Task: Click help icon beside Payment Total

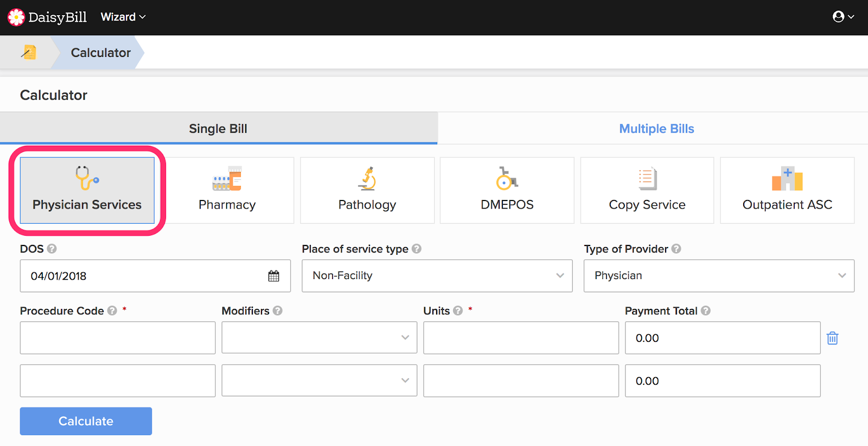Action: [x=706, y=311]
